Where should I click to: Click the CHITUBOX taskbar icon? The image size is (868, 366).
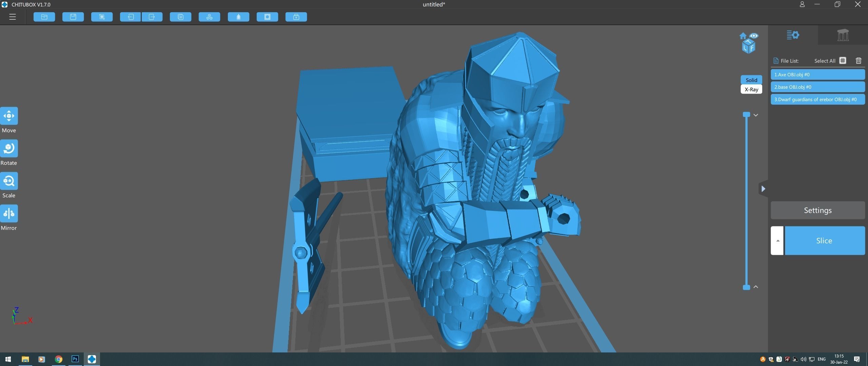click(92, 359)
